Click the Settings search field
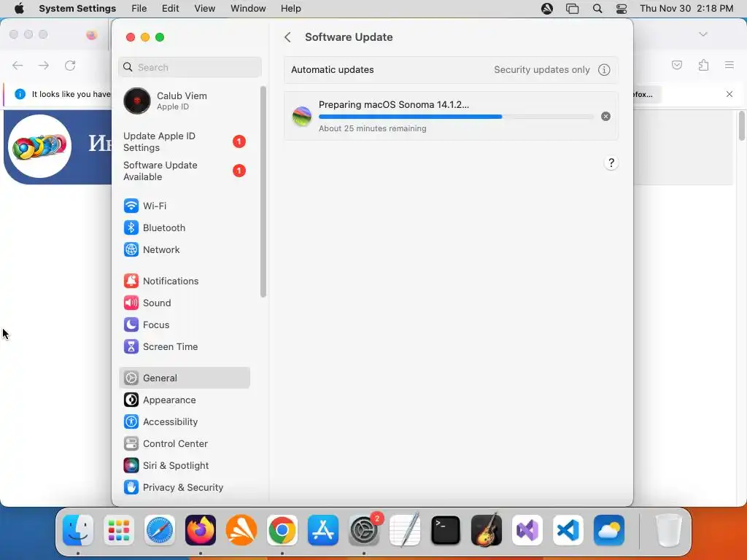The height and width of the screenshot is (560, 747). (x=190, y=67)
